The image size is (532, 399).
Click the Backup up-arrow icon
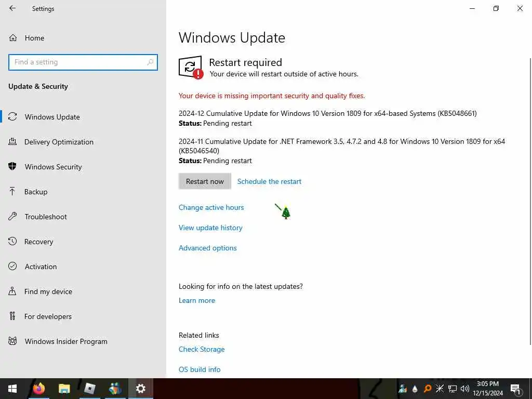(x=12, y=191)
